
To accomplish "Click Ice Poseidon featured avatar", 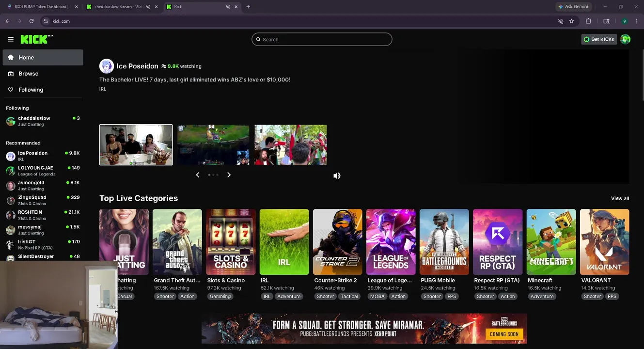I will pos(107,66).
